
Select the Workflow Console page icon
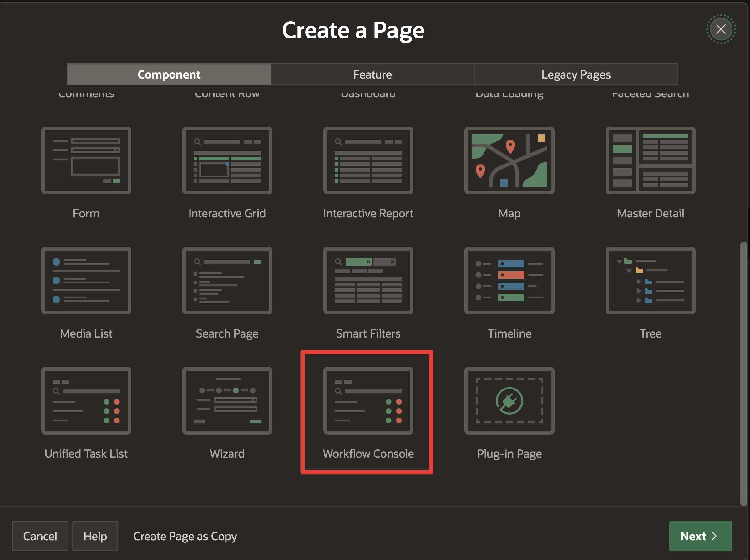368,401
